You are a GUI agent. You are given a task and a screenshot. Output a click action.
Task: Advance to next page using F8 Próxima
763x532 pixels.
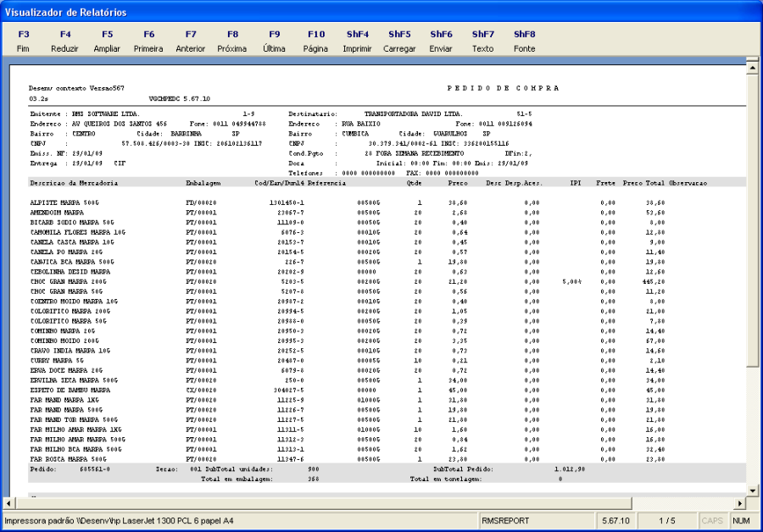[232, 41]
